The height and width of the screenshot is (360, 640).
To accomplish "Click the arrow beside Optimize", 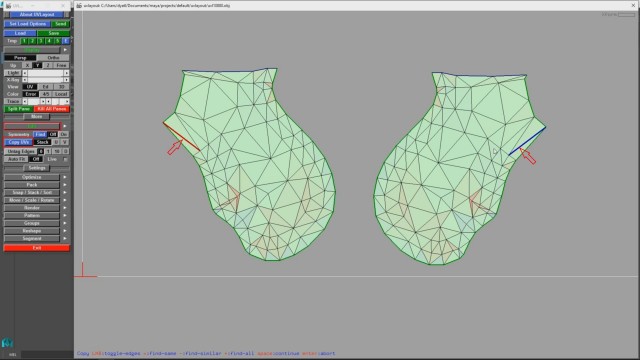I will click(65, 177).
